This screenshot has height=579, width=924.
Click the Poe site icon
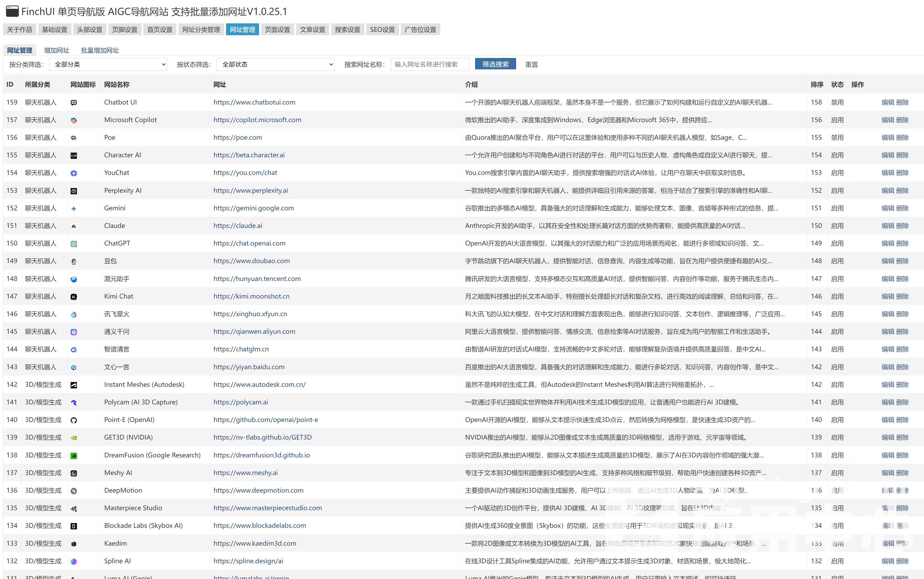click(x=74, y=138)
